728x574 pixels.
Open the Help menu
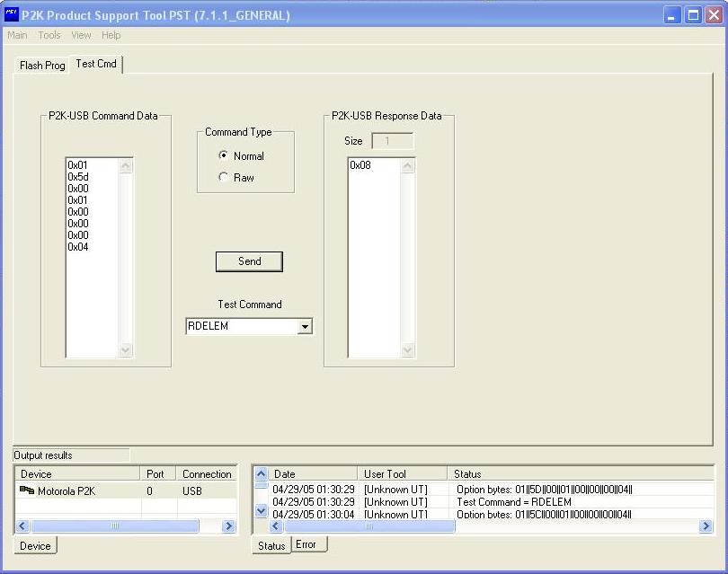click(111, 35)
